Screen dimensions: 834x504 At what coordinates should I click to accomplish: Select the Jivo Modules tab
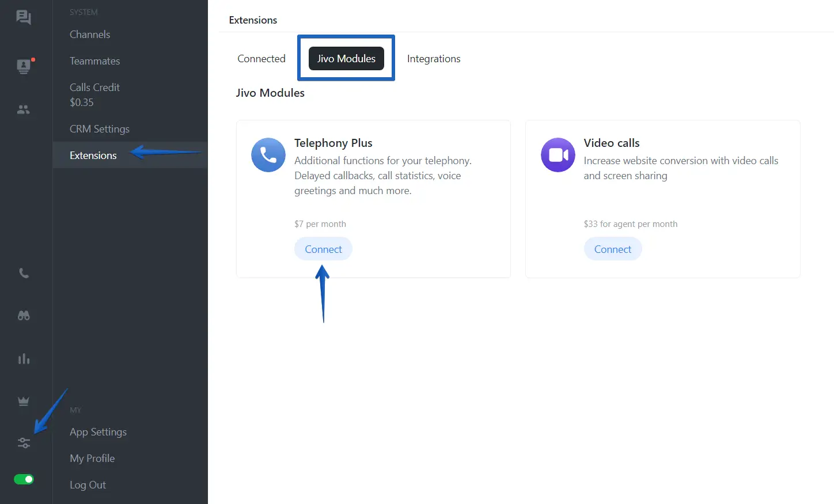(346, 59)
